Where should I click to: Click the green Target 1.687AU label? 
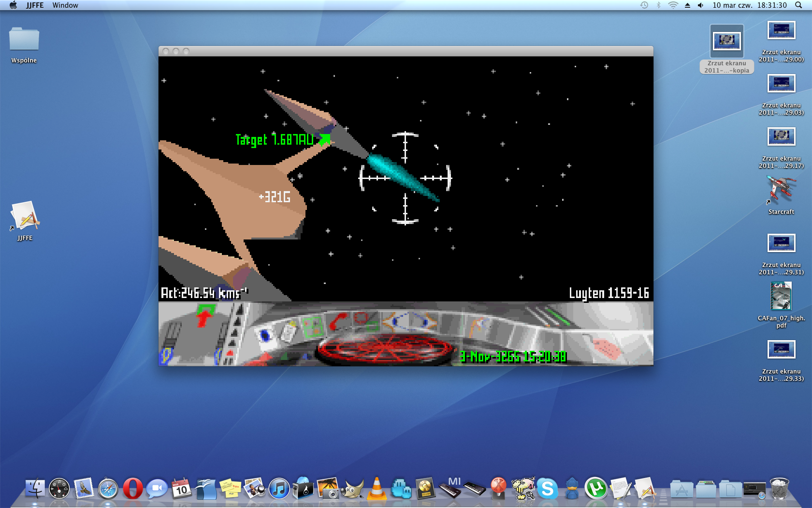(x=275, y=140)
